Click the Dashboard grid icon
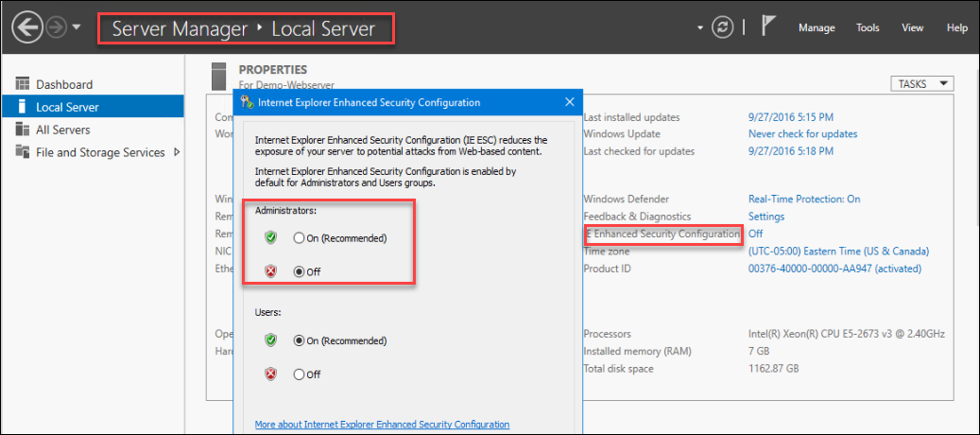 (23, 84)
